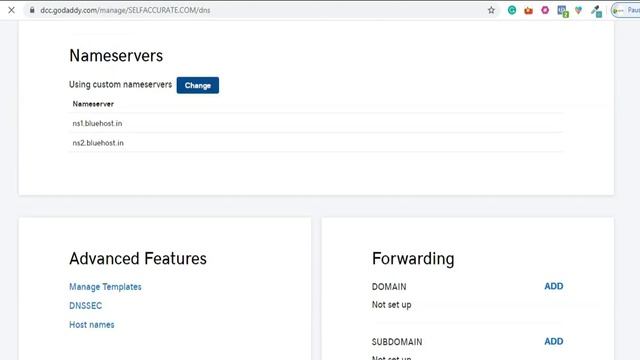Bookmark this page with the star icon
640x360 pixels.
tap(491, 10)
